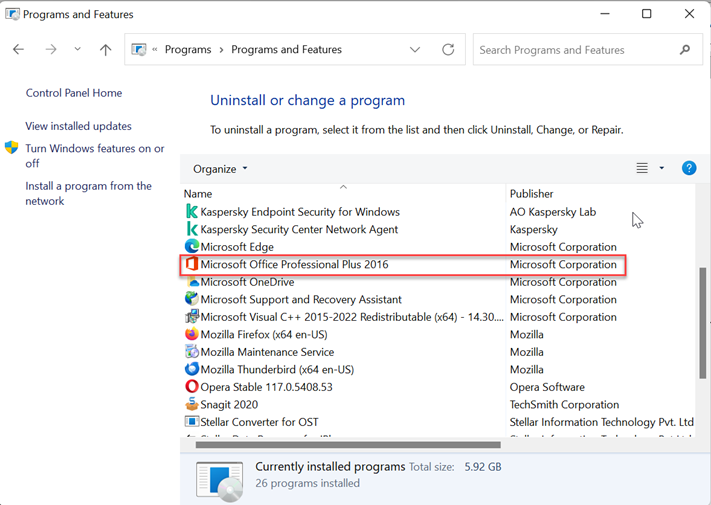Click the search magnifier icon

point(685,49)
